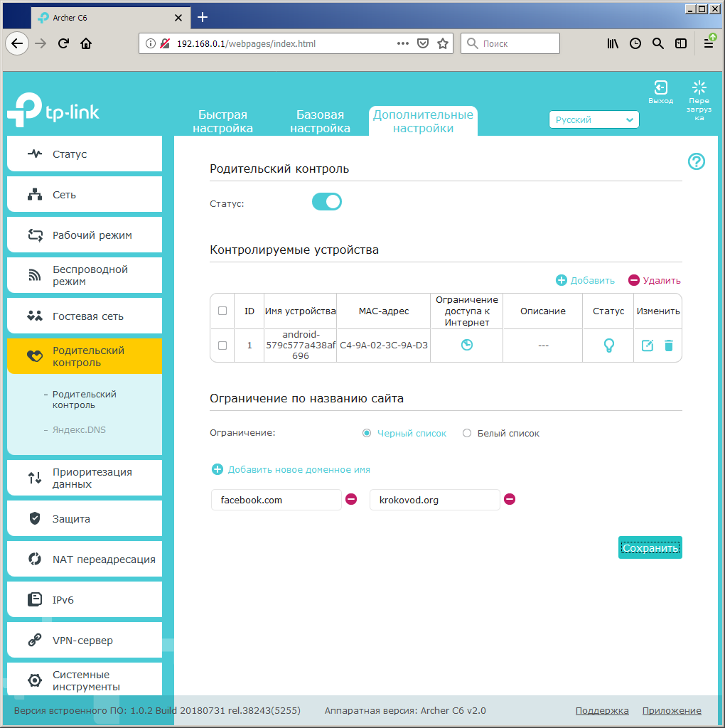The image size is (725, 728).
Task: Edit the android device entry
Action: pos(648,346)
